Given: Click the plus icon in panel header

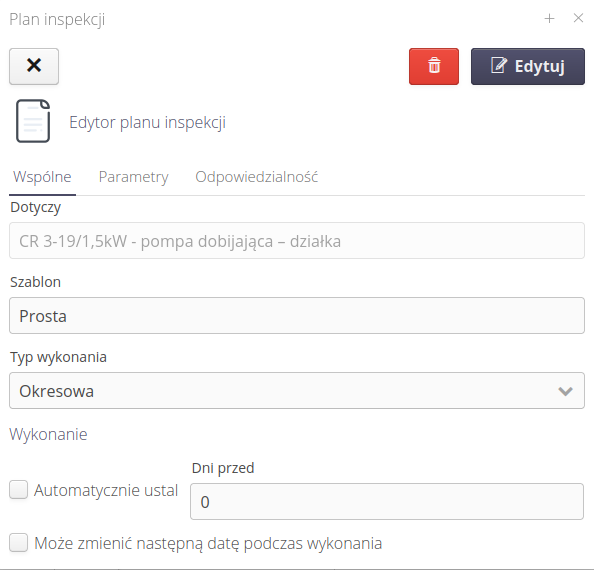Looking at the screenshot, I should pyautogui.click(x=549, y=18).
